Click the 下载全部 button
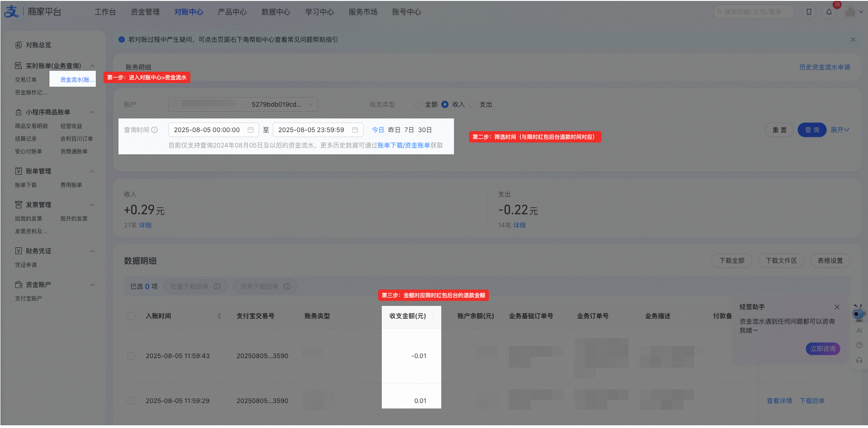 [x=732, y=261]
